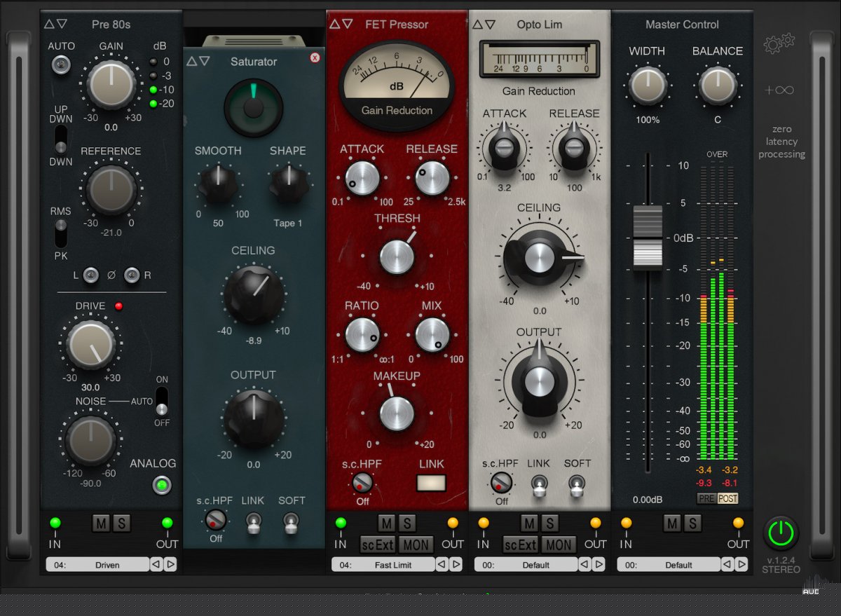Go to next FET Pressor preset arrow
The height and width of the screenshot is (616, 841).
pos(456,564)
